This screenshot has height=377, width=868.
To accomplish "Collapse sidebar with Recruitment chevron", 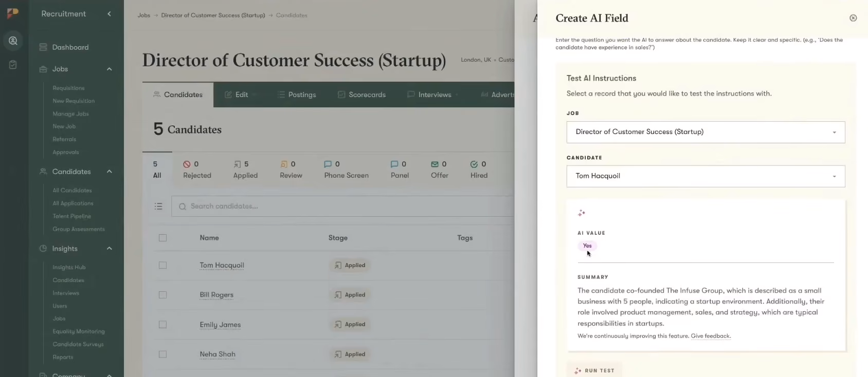I will point(109,14).
